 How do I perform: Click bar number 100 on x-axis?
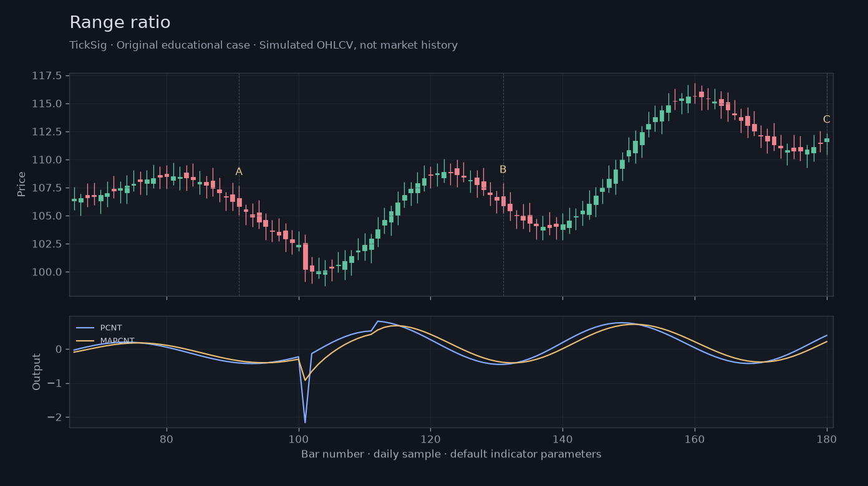299,439
